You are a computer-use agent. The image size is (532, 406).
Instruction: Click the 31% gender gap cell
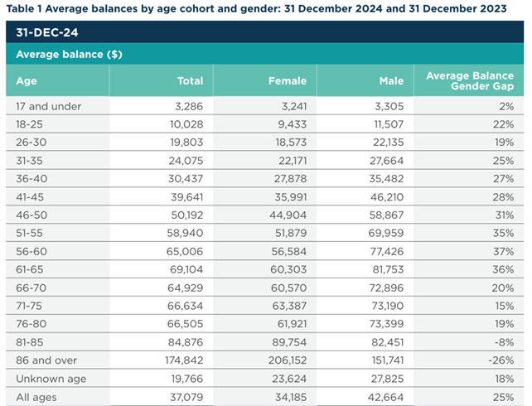click(x=505, y=215)
